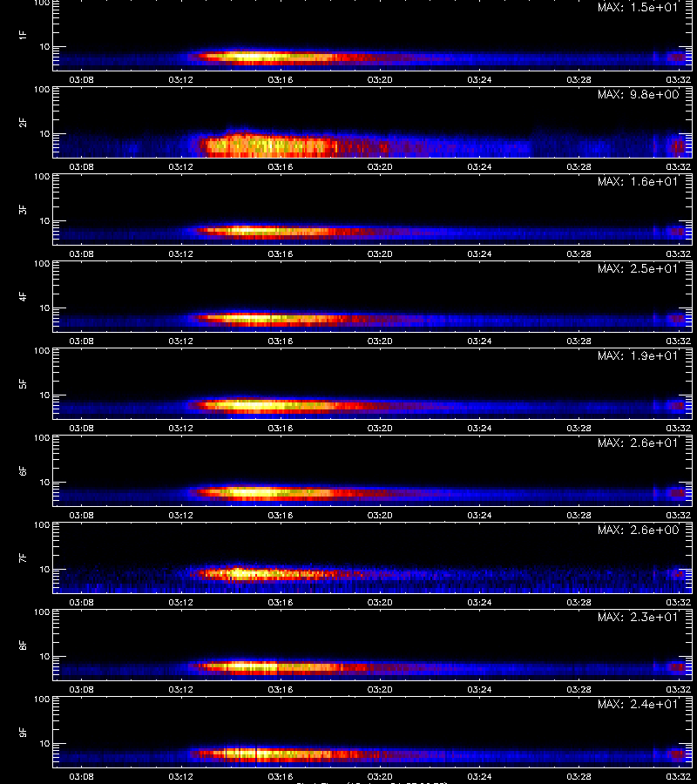Select the MAX: 2.4e+01 readout
Screen dimensions: 697x784
pyautogui.click(x=638, y=704)
